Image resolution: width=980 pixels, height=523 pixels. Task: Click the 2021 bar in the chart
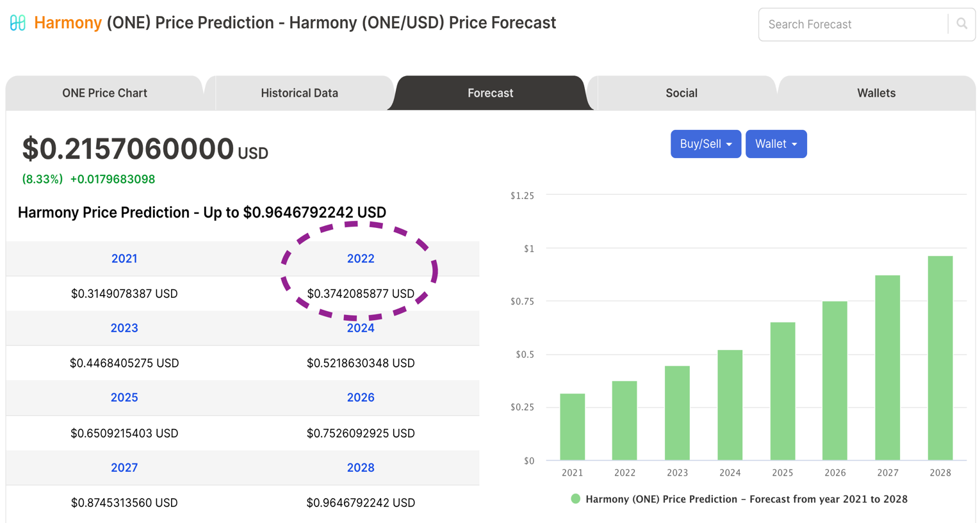pyautogui.click(x=573, y=427)
